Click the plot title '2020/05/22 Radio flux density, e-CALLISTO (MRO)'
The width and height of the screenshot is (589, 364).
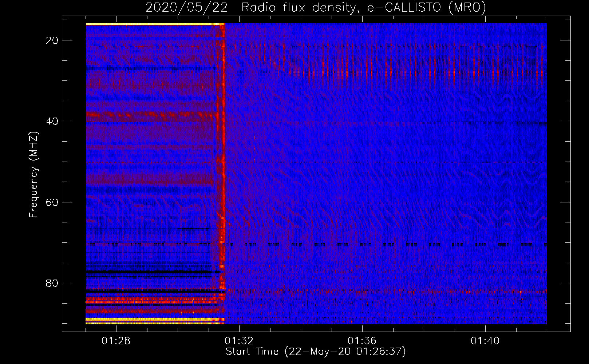tap(316, 7)
